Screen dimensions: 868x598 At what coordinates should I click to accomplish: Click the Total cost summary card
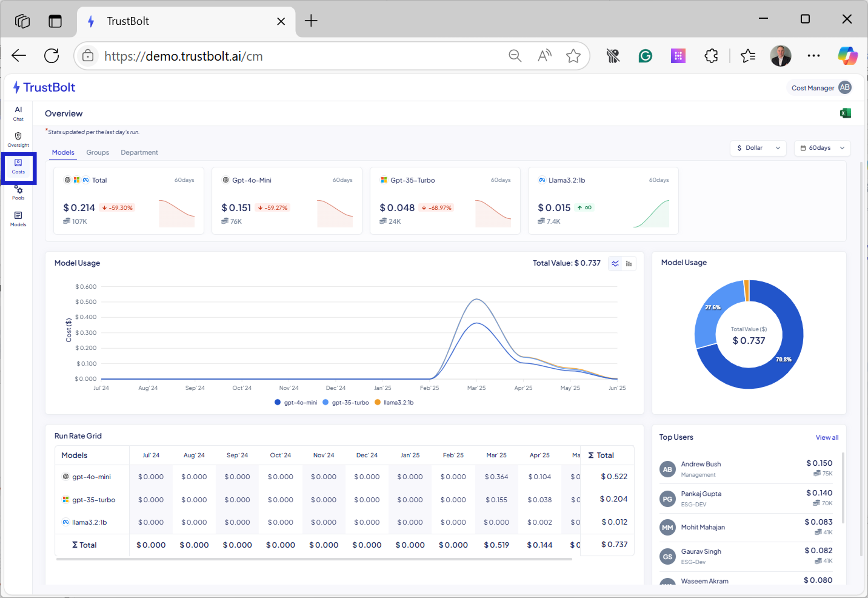pos(129,201)
